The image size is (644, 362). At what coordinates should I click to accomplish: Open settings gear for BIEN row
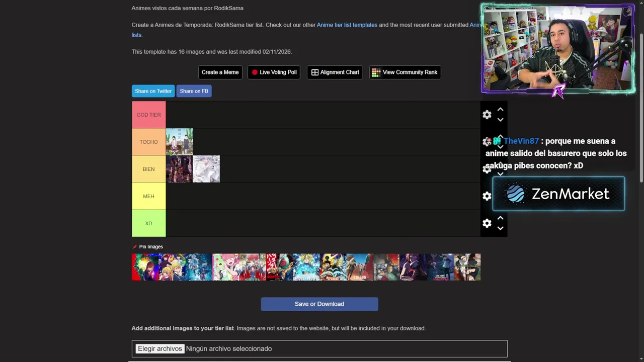coord(487,169)
